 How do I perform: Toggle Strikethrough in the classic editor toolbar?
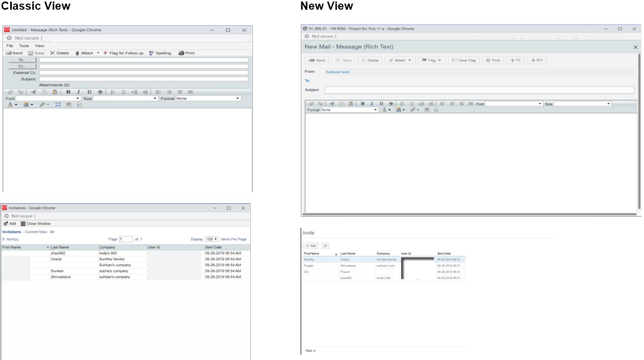(100, 92)
